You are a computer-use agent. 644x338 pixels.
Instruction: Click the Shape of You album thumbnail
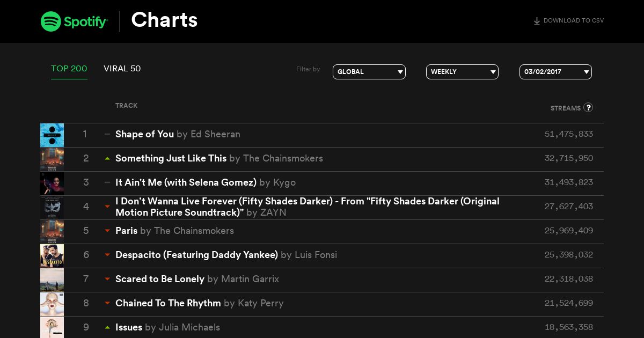pos(52,135)
